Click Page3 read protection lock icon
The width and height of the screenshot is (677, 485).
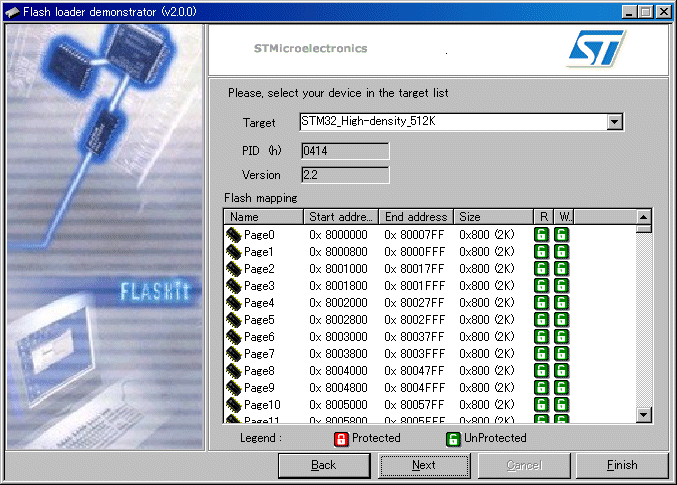pyautogui.click(x=541, y=285)
